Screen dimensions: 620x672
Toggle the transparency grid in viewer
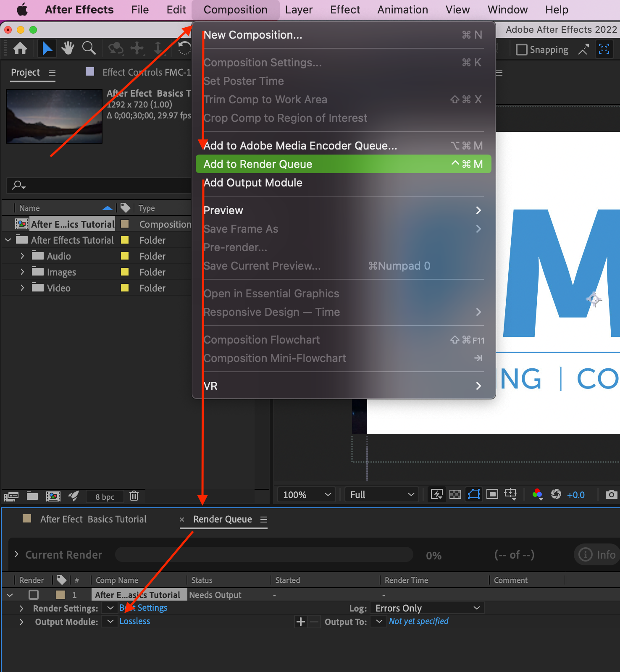click(455, 494)
